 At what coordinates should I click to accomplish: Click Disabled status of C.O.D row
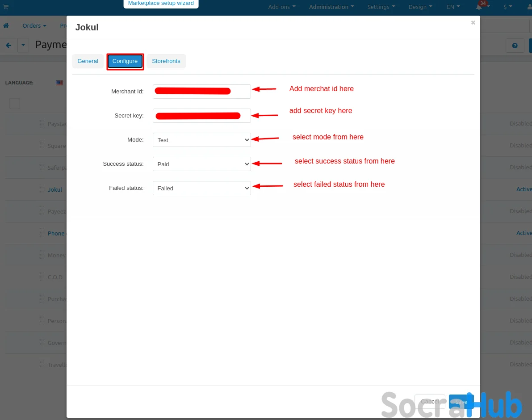pos(520,277)
